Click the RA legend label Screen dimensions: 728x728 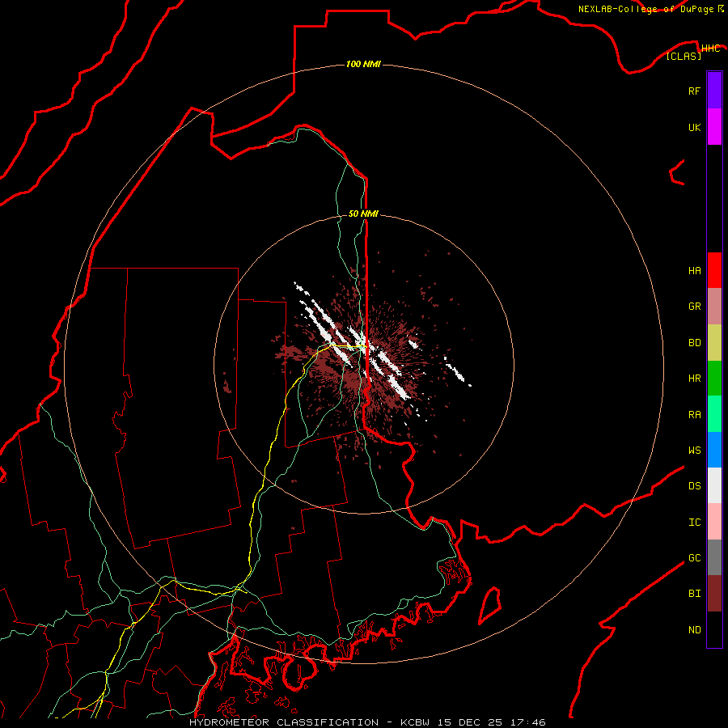point(694,415)
